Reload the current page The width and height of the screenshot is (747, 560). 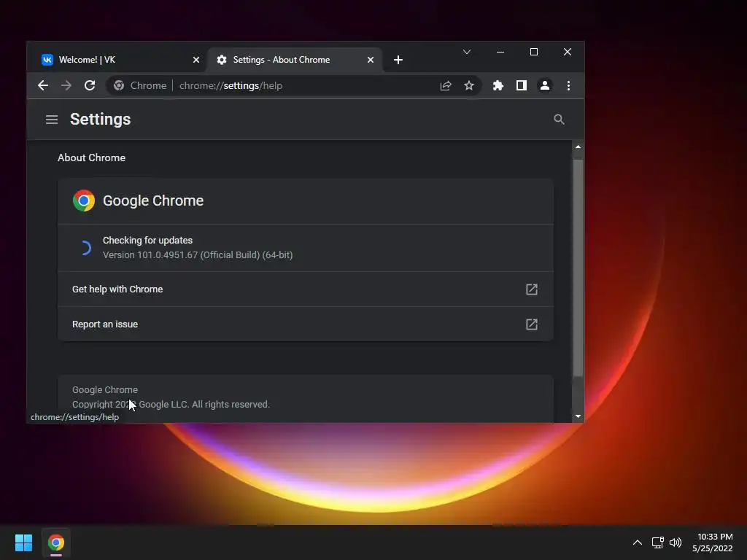pyautogui.click(x=90, y=86)
